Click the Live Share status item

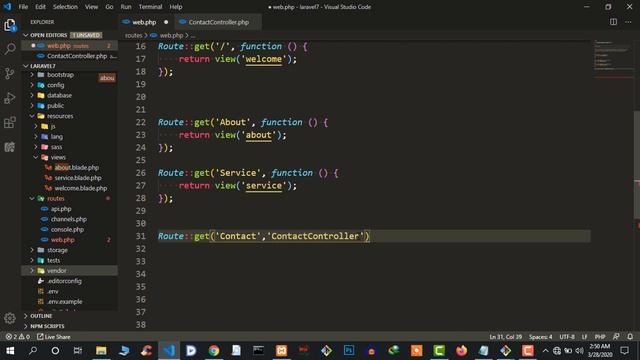coord(53,337)
